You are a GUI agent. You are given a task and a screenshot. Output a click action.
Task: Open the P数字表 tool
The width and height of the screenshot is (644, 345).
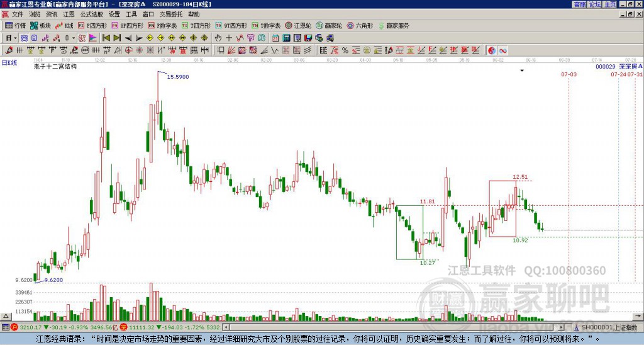tap(162, 25)
